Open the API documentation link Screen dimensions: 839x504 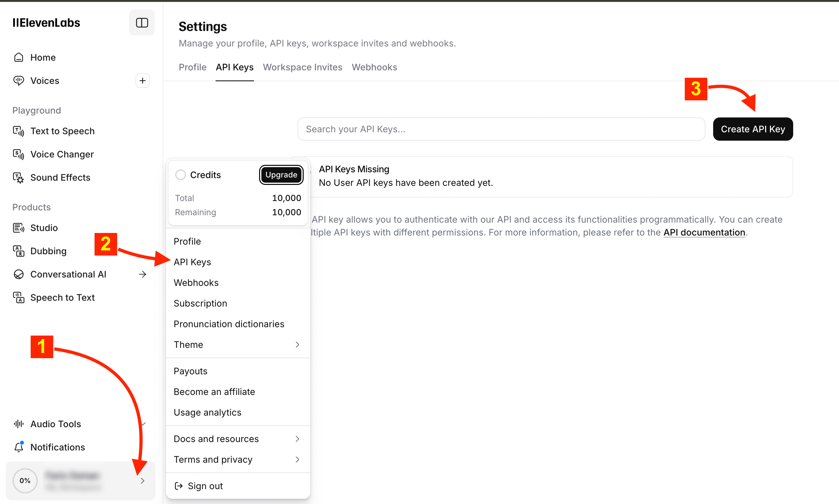coord(704,232)
